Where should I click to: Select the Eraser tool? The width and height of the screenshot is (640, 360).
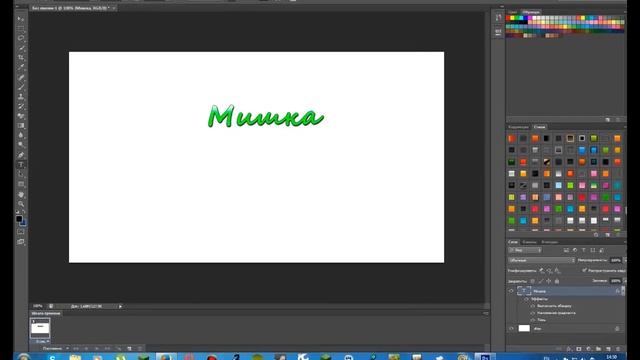tap(21, 116)
